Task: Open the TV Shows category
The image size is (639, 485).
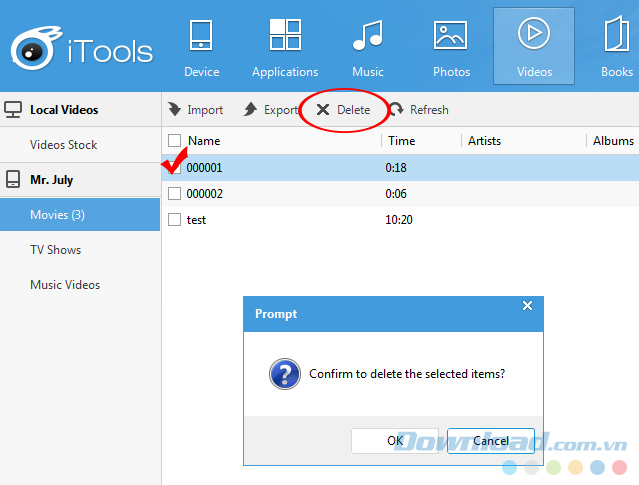Action: (56, 250)
